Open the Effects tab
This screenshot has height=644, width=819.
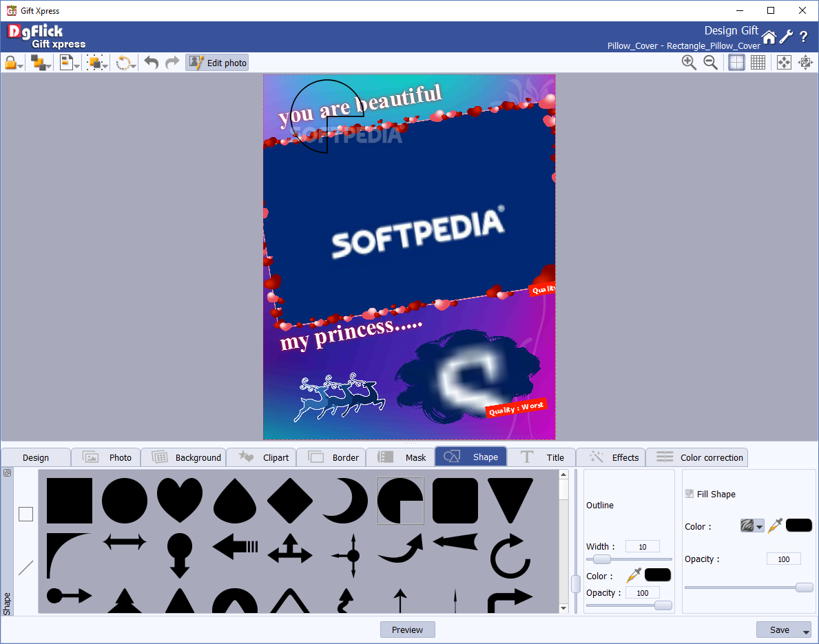611,457
